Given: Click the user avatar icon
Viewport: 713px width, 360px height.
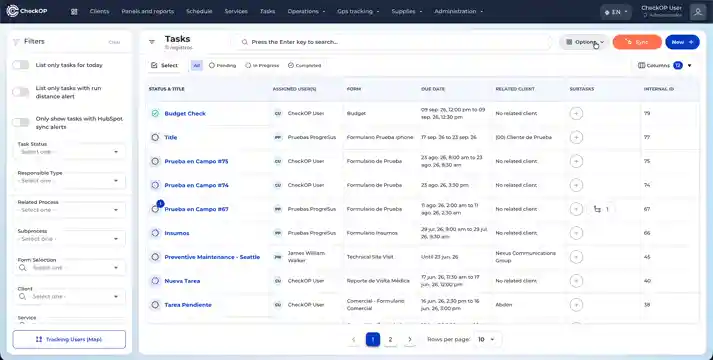Looking at the screenshot, I should coord(698,11).
